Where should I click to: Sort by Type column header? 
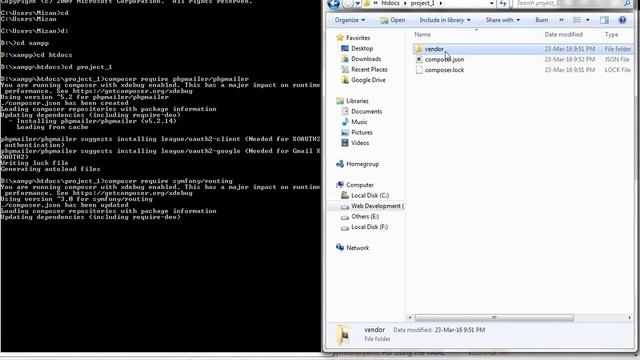(x=611, y=35)
